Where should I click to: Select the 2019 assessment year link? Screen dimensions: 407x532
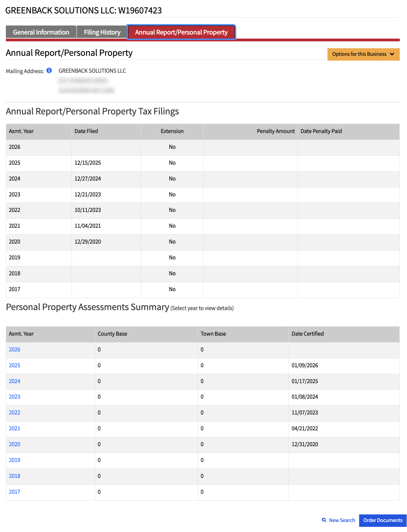click(x=14, y=460)
